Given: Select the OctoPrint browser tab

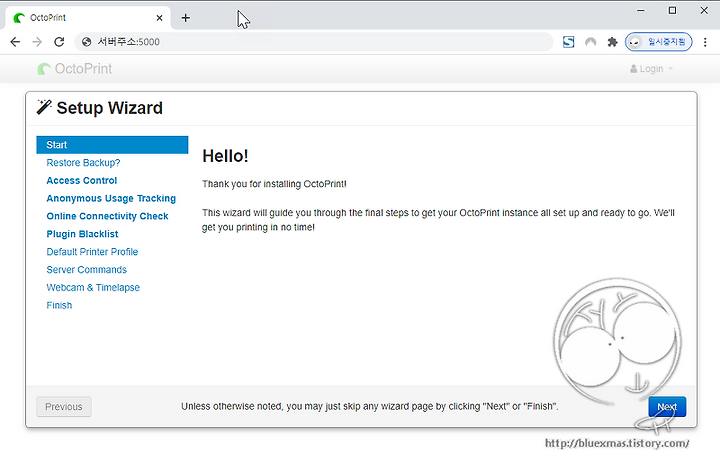Looking at the screenshot, I should [x=88, y=18].
